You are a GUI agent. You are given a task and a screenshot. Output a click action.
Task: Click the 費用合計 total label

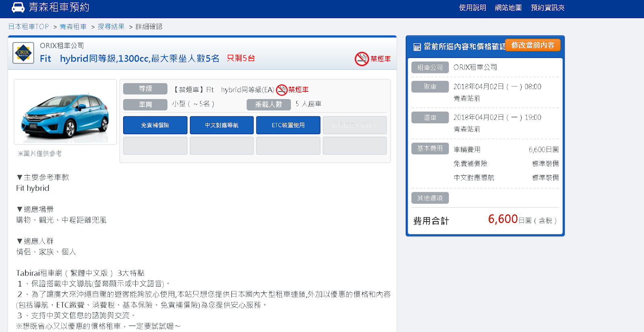point(431,221)
